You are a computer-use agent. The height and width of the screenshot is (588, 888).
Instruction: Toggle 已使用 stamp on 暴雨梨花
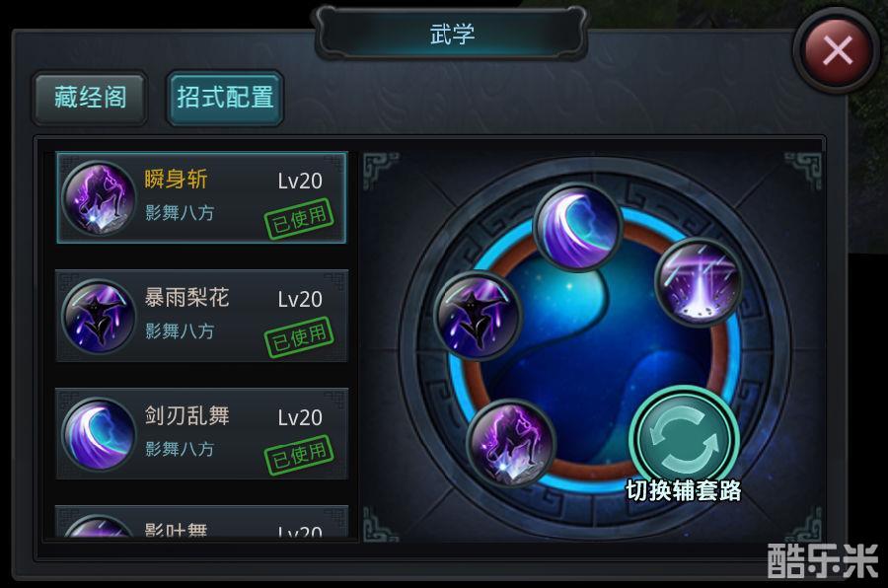click(299, 337)
